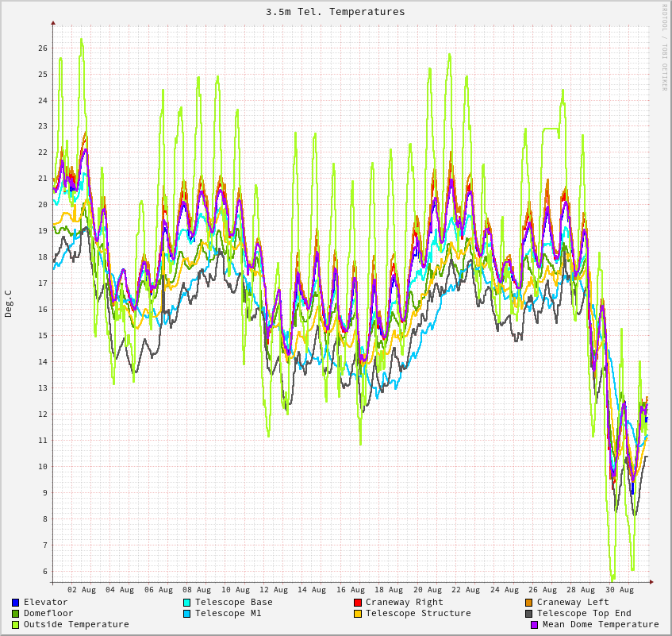Click the "16 Aug" date label on x-axis

351,590
